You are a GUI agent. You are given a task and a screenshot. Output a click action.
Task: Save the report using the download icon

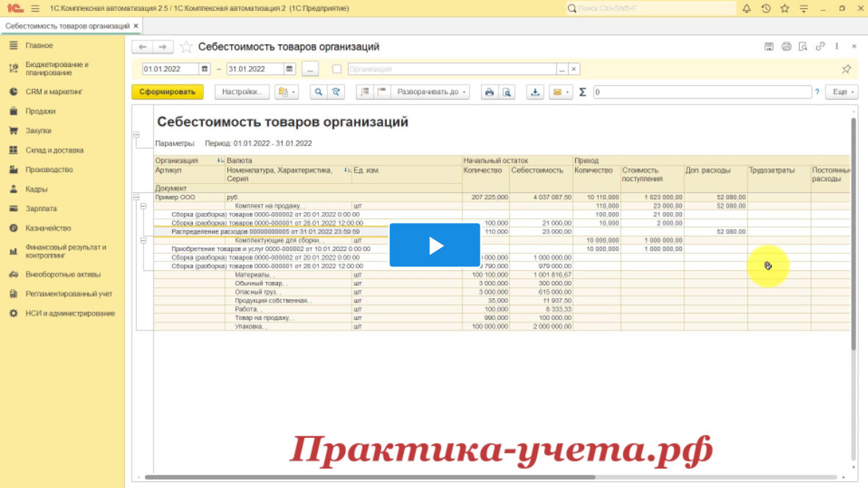click(536, 92)
